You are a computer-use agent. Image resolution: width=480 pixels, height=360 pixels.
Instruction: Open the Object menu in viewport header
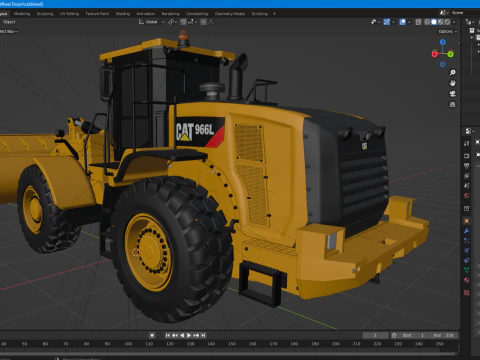9,22
